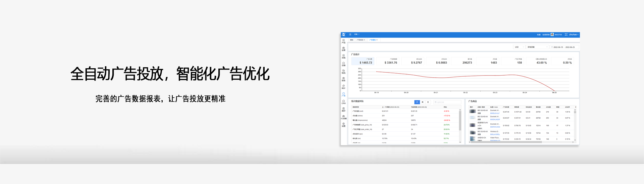Open the zhuhao user account menu

pos(574,34)
